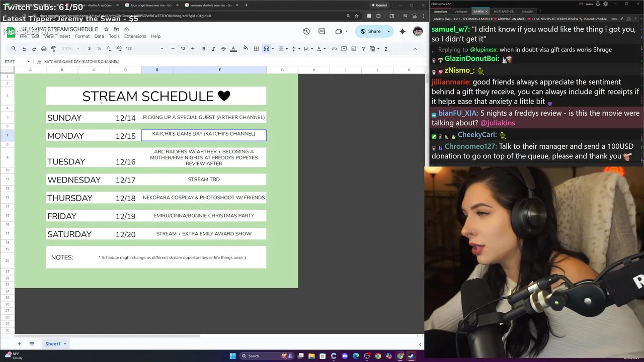Insert a link

334,49
